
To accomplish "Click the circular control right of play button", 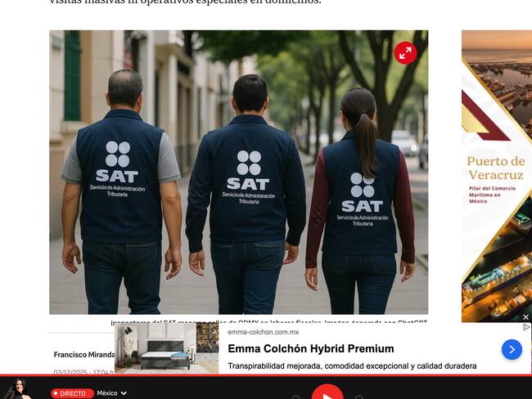I will (x=358, y=397).
